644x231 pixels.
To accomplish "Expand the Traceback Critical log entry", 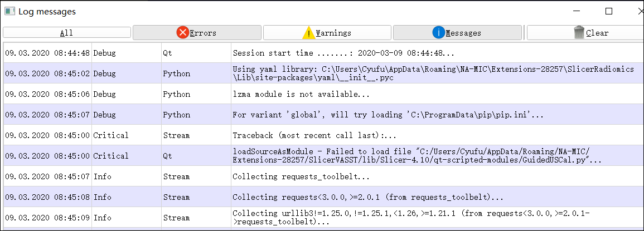I will point(323,135).
